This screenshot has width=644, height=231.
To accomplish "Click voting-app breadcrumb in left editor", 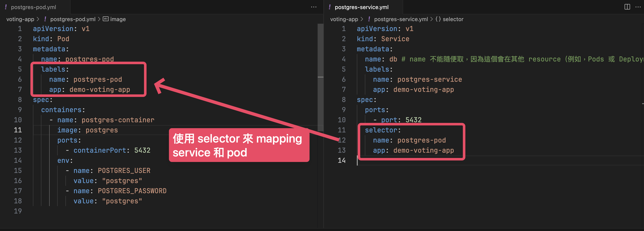I will click(x=20, y=19).
